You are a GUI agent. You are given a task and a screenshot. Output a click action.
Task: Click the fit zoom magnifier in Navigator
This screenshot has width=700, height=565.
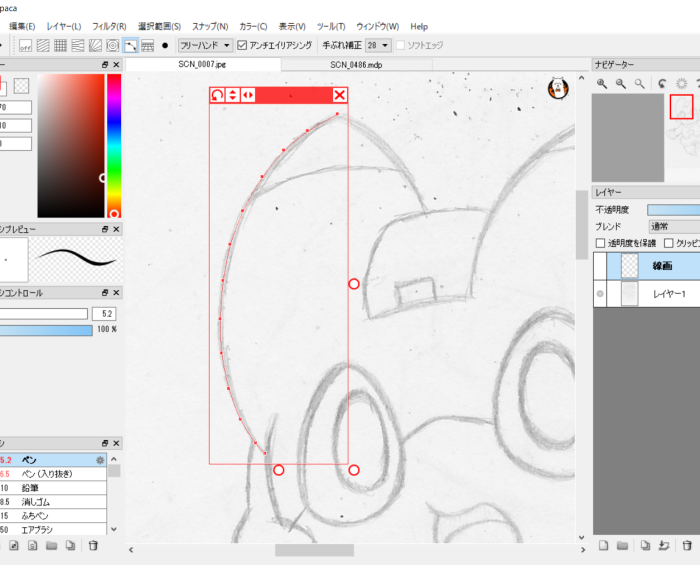point(640,83)
